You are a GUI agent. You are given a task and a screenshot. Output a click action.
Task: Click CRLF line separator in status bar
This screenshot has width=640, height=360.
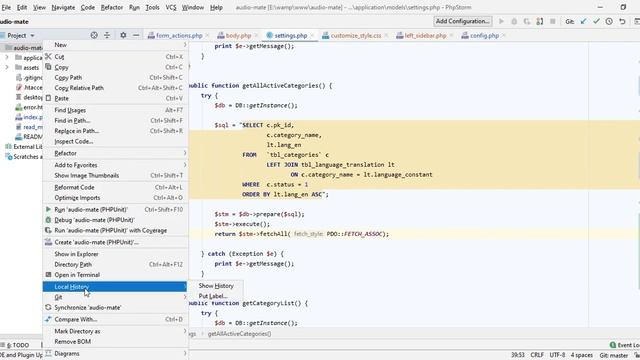537,355
